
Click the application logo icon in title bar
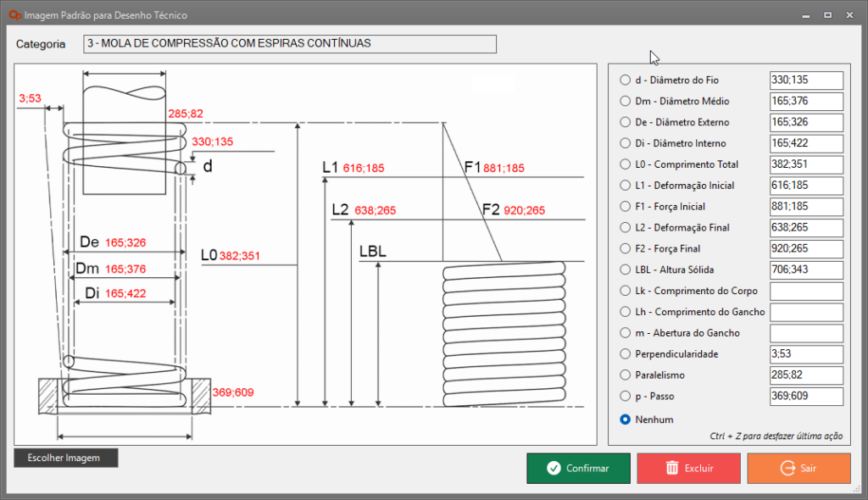tap(13, 15)
